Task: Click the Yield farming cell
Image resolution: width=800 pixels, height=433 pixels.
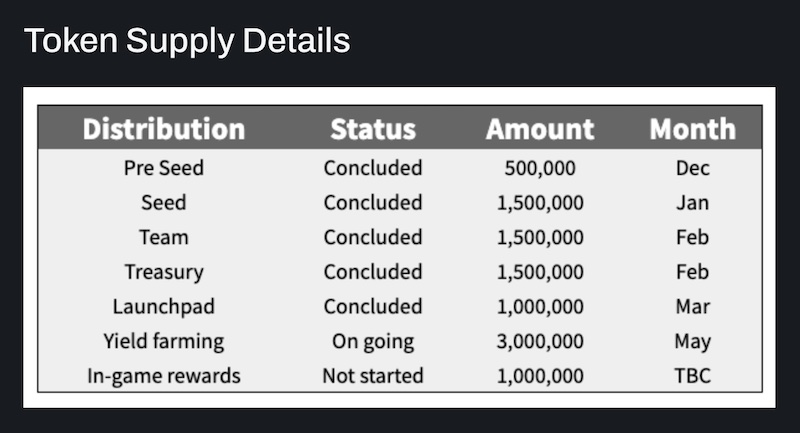Action: click(164, 342)
